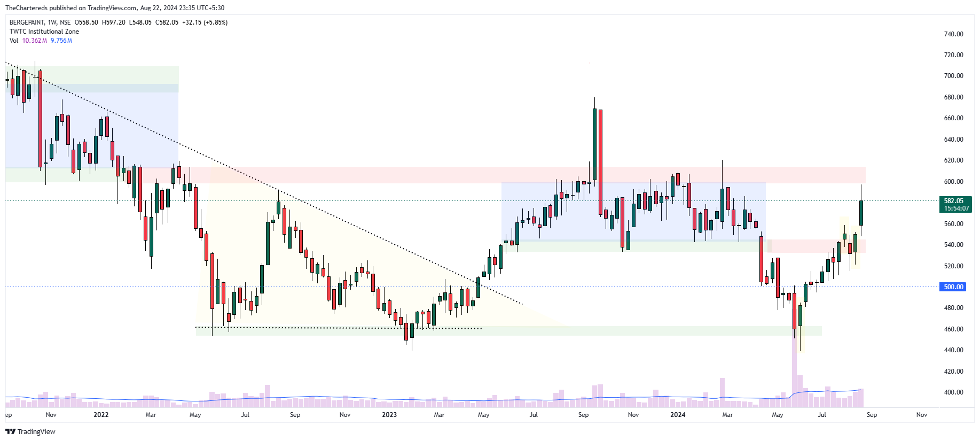Click the 680.00 price axis label

[x=953, y=97]
